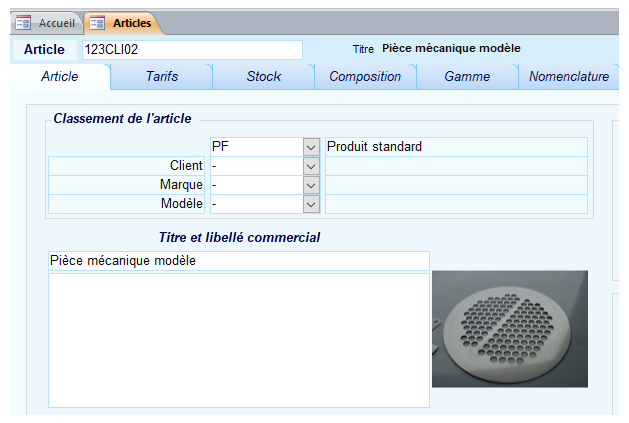Click the empty field next to Client dropdown
The width and height of the screenshot is (629, 423).
point(456,166)
